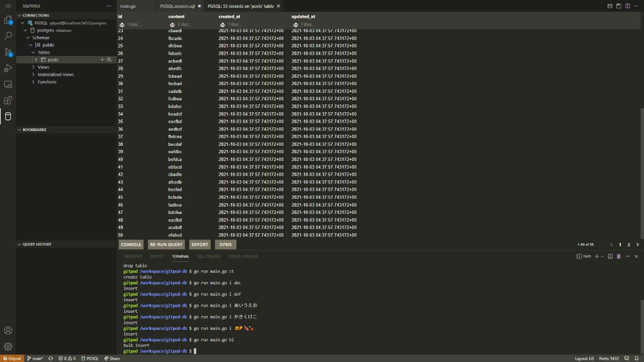Click Ports: 5432 in status bar
This screenshot has height=362, width=644.
click(609, 358)
